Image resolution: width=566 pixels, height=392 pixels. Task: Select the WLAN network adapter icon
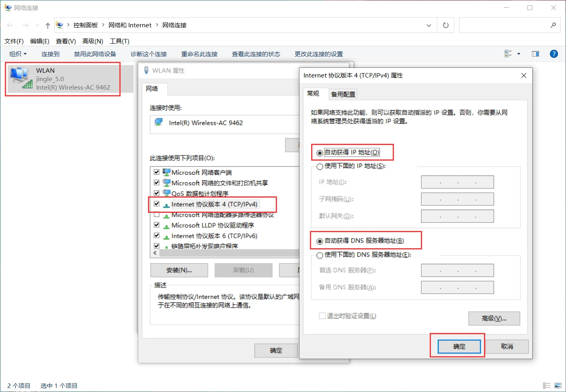[x=22, y=78]
